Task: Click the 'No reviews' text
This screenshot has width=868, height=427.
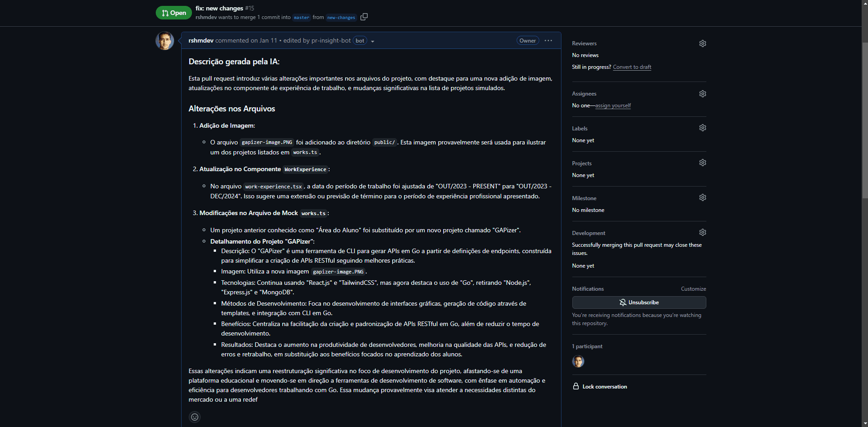Action: pos(585,55)
